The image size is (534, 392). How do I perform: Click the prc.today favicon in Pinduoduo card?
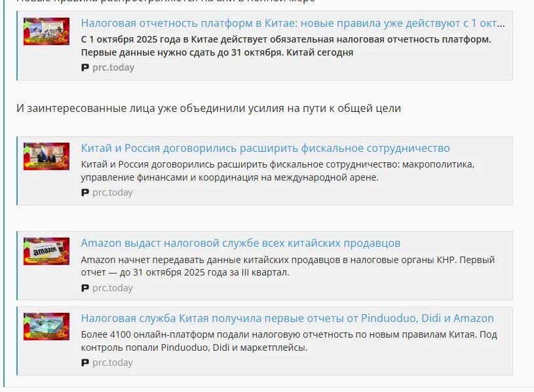click(85, 363)
